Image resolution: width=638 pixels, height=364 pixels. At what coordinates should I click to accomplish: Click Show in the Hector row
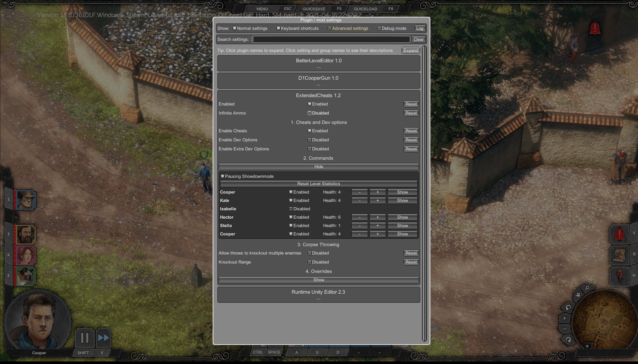[403, 217]
